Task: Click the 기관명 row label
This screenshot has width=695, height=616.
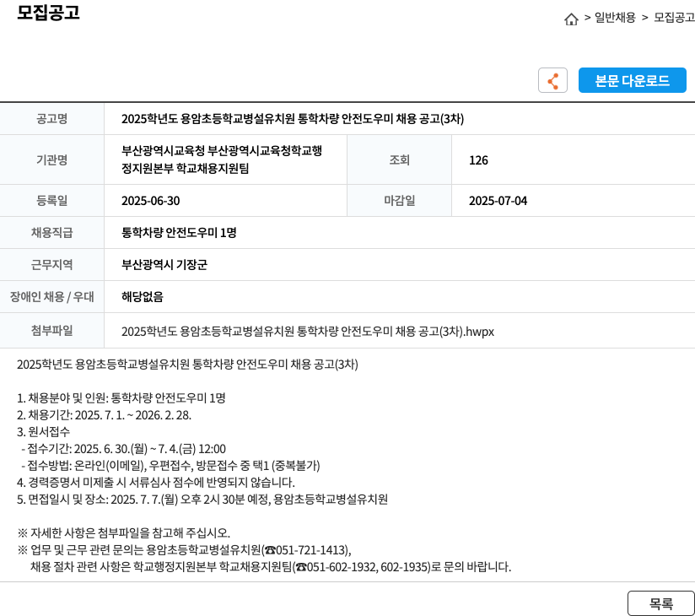Action: pyautogui.click(x=51, y=159)
